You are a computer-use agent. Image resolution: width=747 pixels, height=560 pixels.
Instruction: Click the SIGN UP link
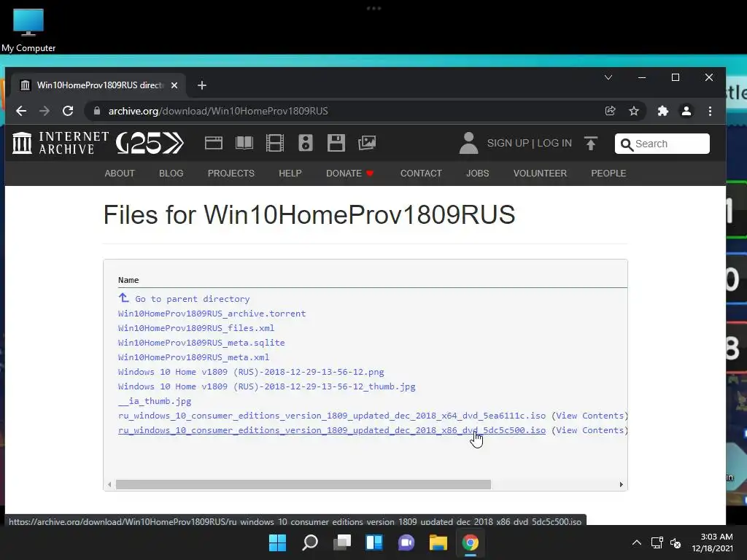click(508, 144)
